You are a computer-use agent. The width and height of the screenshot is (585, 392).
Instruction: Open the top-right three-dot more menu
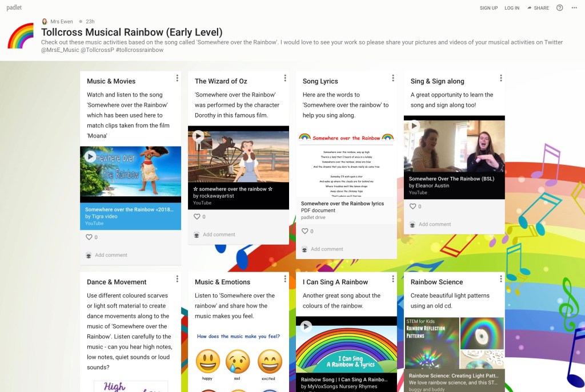(574, 8)
